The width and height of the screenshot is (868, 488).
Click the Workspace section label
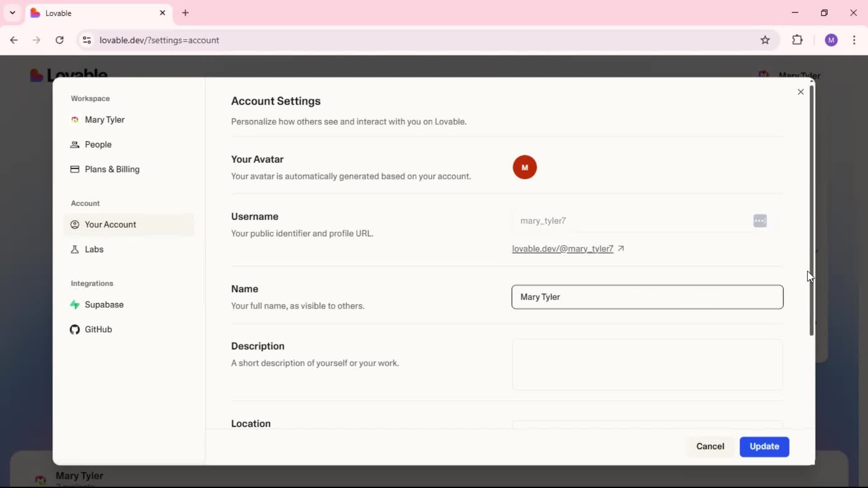(90, 99)
